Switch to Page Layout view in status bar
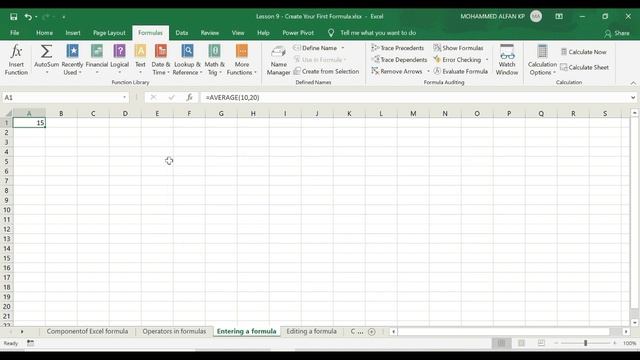Viewport: 640px width, 360px height. pyautogui.click(x=521, y=343)
